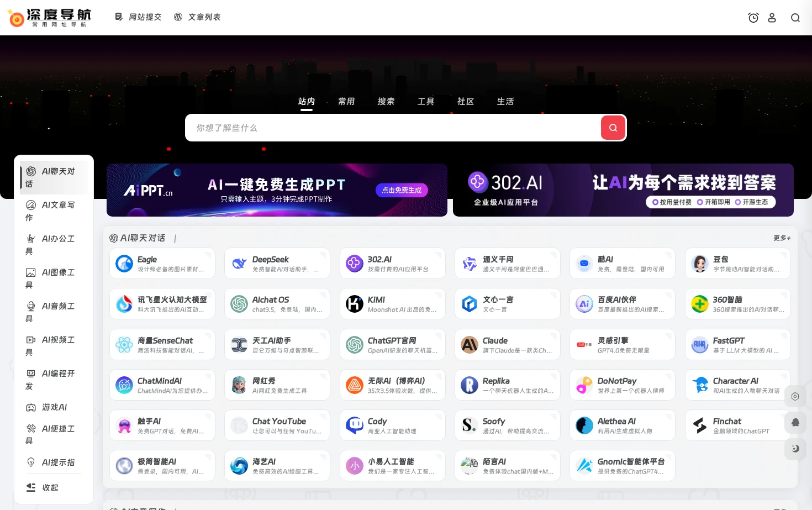The width and height of the screenshot is (812, 510).
Task: Click the floating hexagon settings button
Action: [795, 396]
